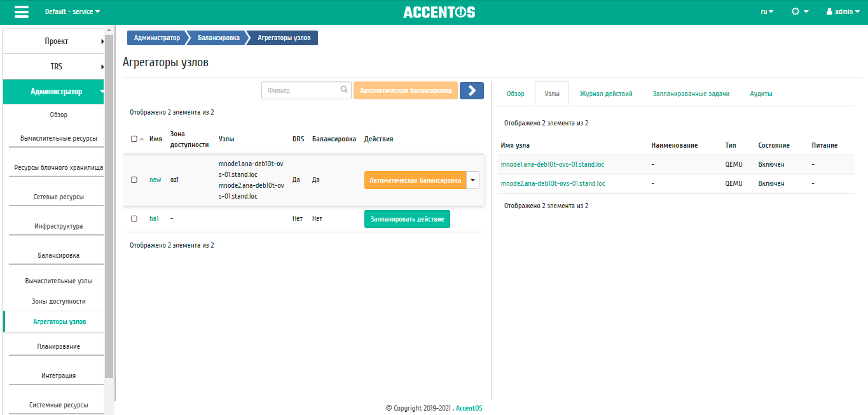The height and width of the screenshot is (415, 868).
Task: Click the top Автоматическая балансировка toolbar button
Action: 406,90
